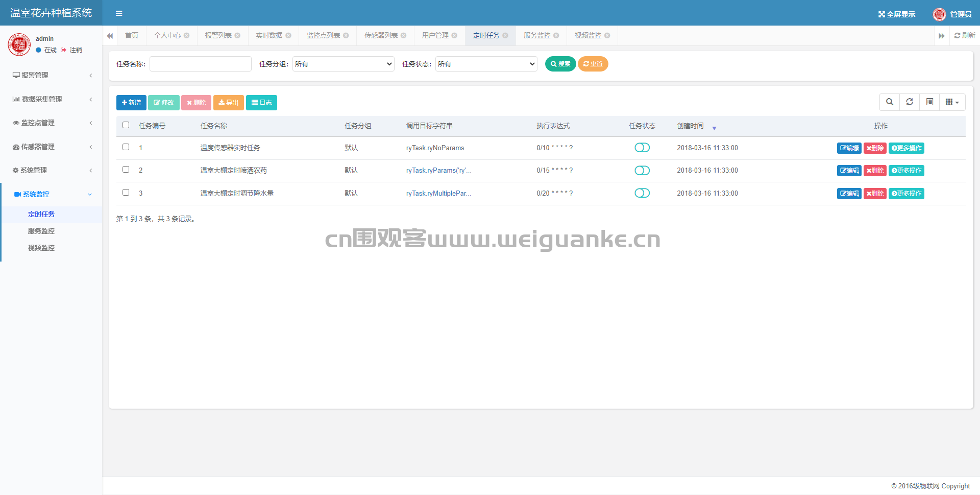This screenshot has height=495, width=980.
Task: Open the 任务分组 dropdown
Action: 344,64
